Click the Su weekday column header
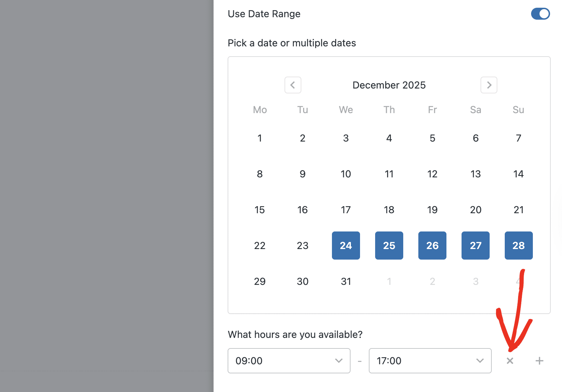Image resolution: width=562 pixels, height=392 pixels. pos(518,110)
